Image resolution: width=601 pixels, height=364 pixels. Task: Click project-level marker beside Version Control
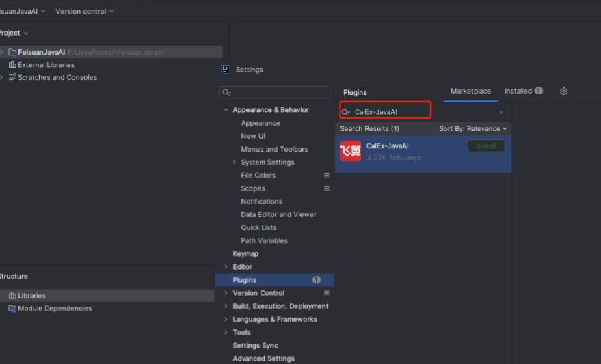coord(327,293)
